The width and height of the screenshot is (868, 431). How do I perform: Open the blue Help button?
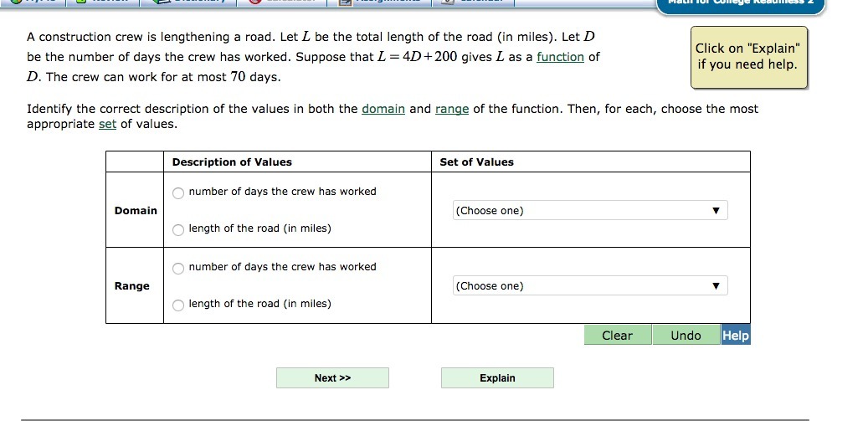tap(736, 336)
